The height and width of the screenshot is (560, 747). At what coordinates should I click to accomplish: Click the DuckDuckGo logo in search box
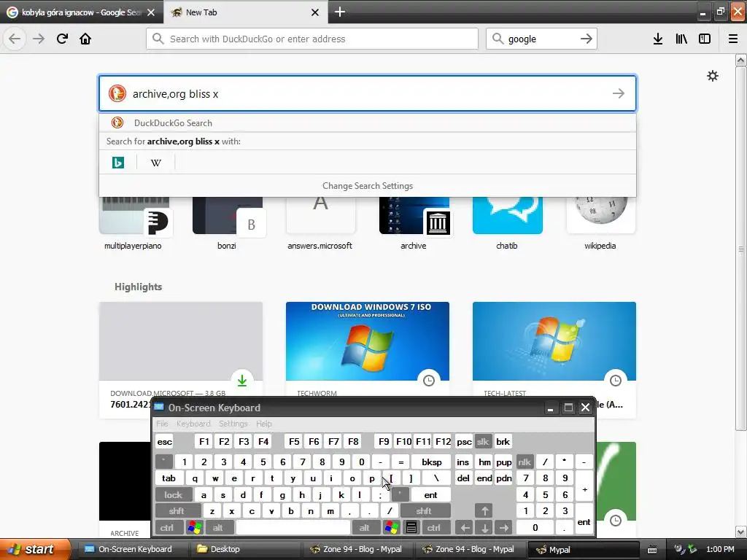tap(117, 93)
